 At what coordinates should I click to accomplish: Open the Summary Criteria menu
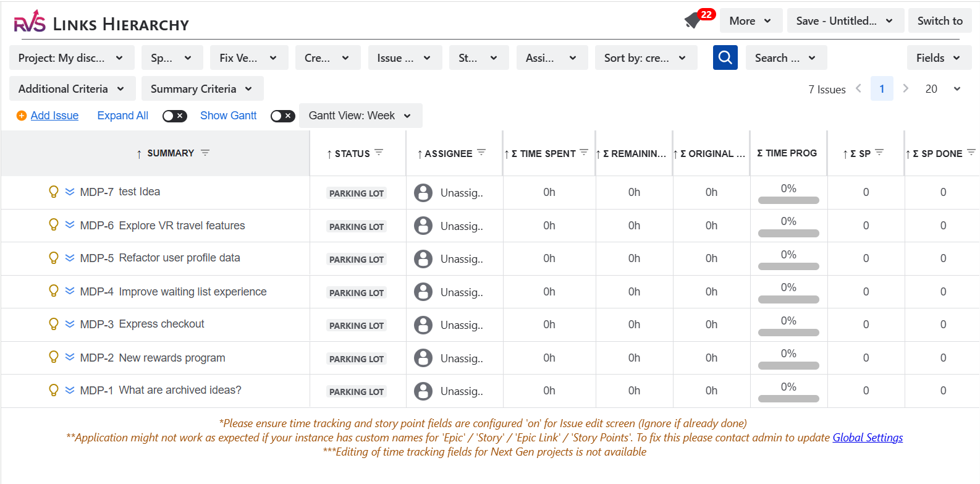pos(203,88)
